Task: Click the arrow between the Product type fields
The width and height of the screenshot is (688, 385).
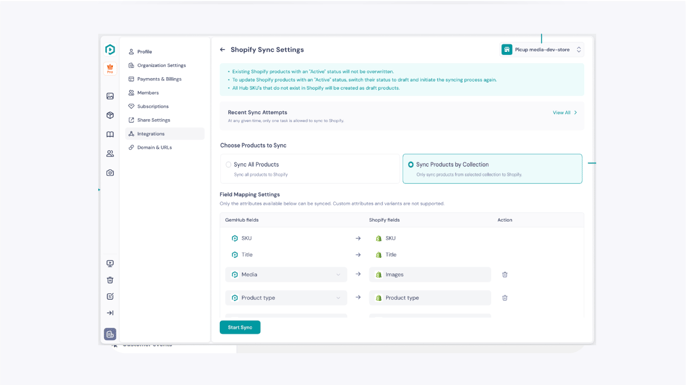Action: 358,298
